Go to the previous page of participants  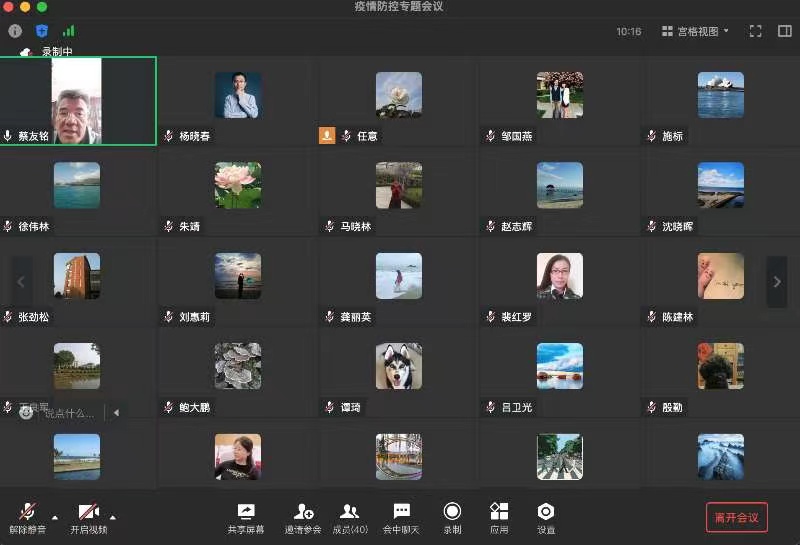point(21,282)
